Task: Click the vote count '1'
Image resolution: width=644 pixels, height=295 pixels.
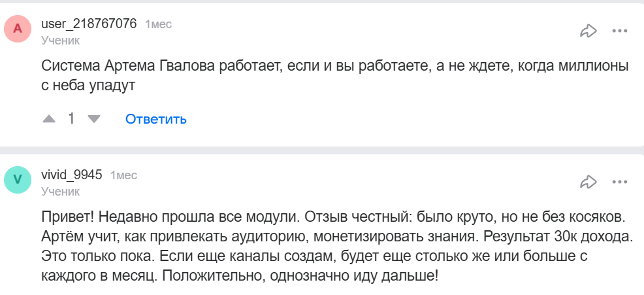Action: pos(71,119)
